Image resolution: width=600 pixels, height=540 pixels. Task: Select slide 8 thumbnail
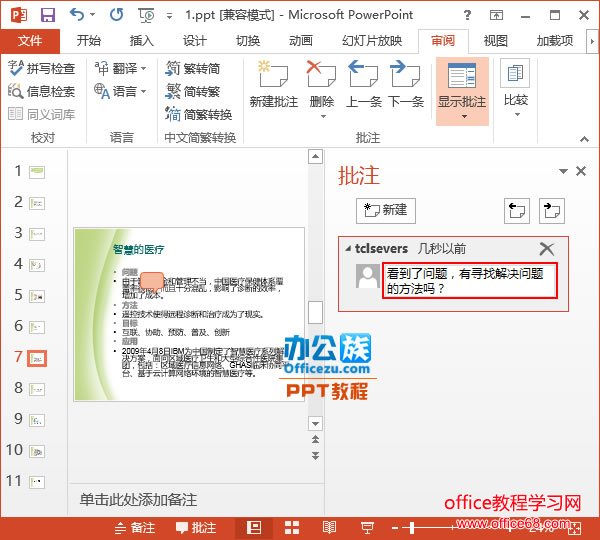tap(37, 390)
